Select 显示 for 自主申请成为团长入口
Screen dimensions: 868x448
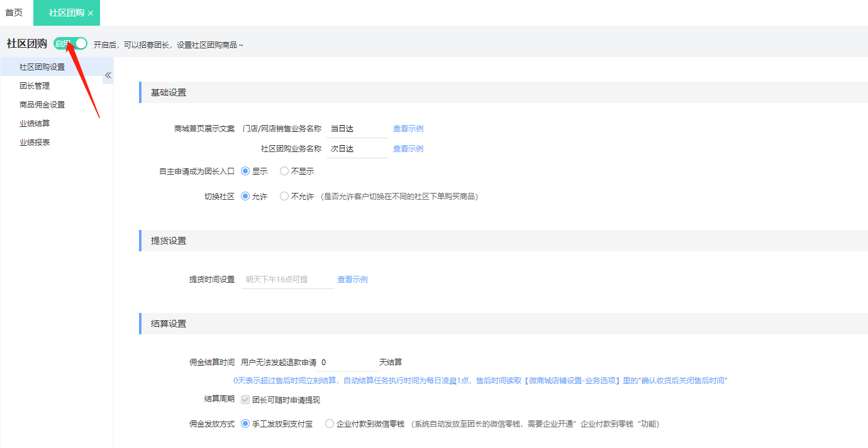point(245,170)
